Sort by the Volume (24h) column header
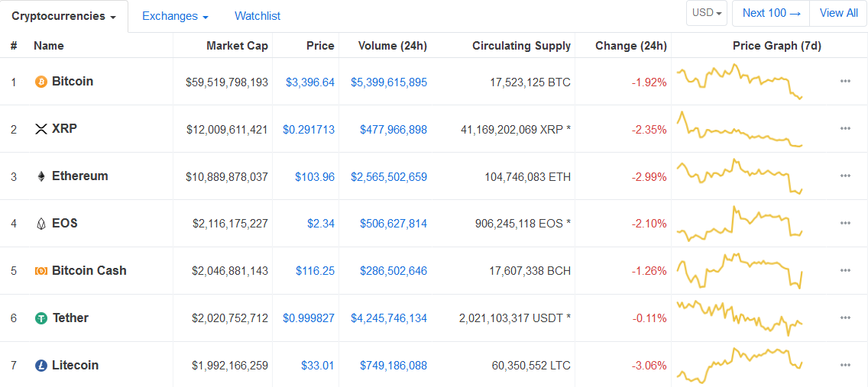The image size is (868, 387). pyautogui.click(x=393, y=46)
